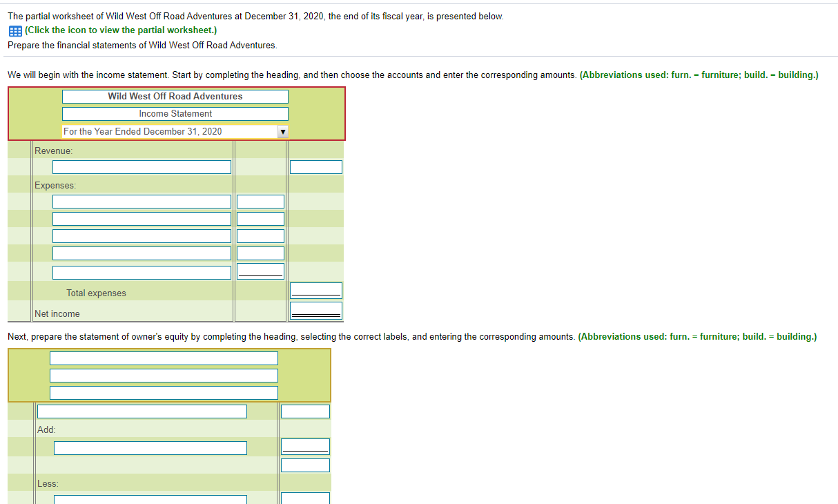Click the beginning capital label field above 'Add:'
This screenshot has height=504, width=838.
coord(142,411)
